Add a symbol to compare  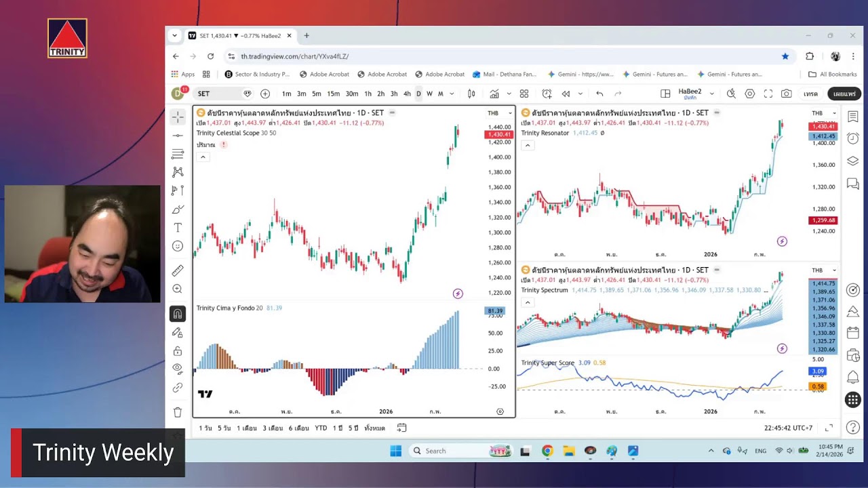click(x=265, y=94)
